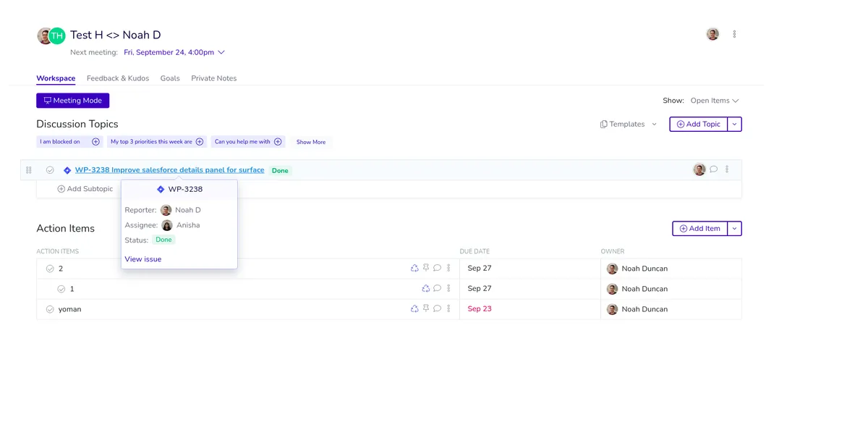This screenshot has width=868, height=425.
Task: Pin action item 2
Action: pyautogui.click(x=426, y=268)
